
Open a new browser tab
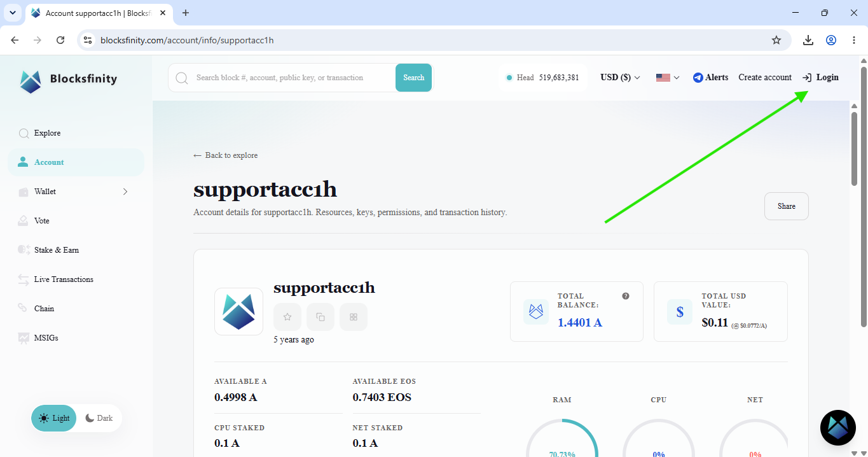(186, 13)
